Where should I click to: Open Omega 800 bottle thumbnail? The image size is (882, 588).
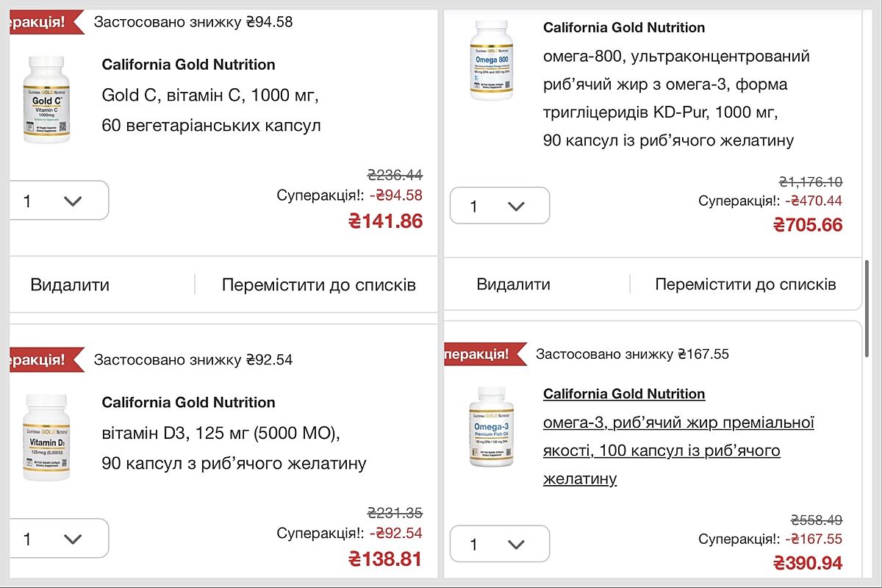tap(492, 60)
